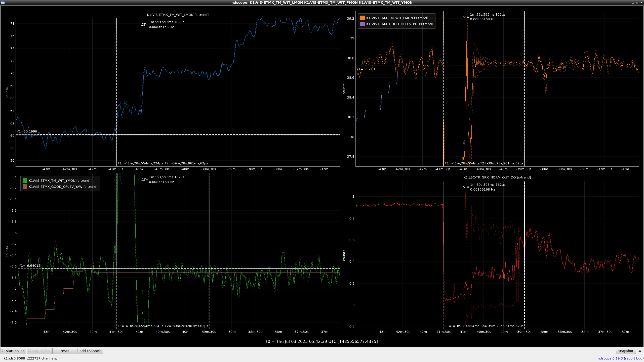Click the K1:LSC-TR_GRX_NORM_OUT_DQ plot title
Image resolution: width=644 pixels, height=362 pixels.
[x=497, y=177]
